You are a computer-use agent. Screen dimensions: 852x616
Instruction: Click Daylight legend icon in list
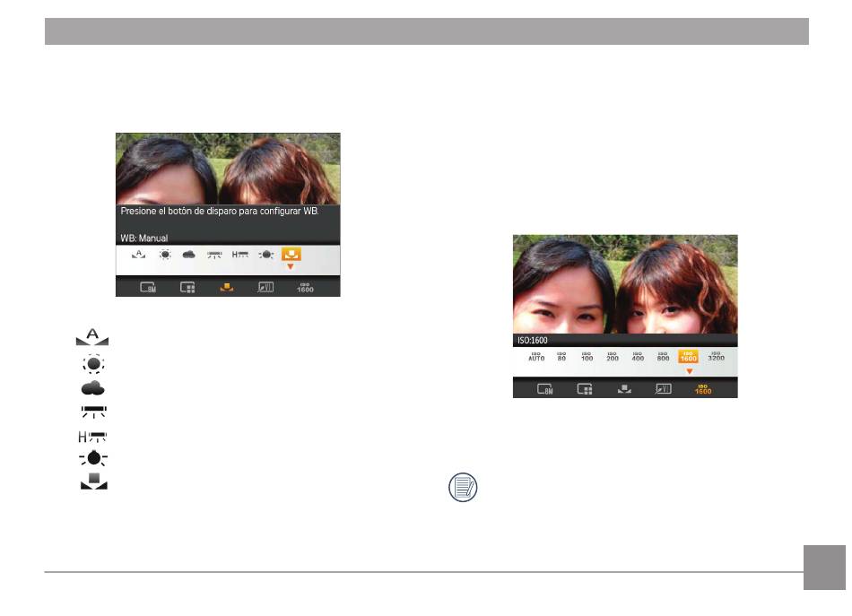[x=93, y=363]
